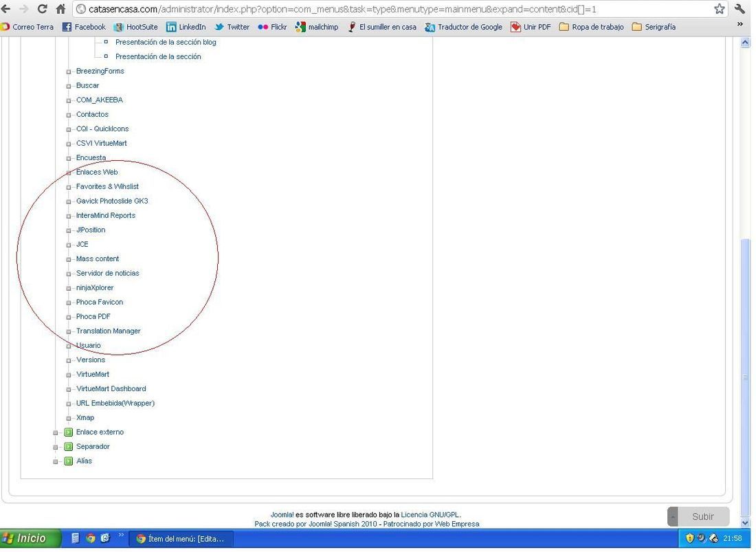This screenshot has width=756, height=552.
Task: Expand the Enlace externo tree node
Action: [56, 433]
